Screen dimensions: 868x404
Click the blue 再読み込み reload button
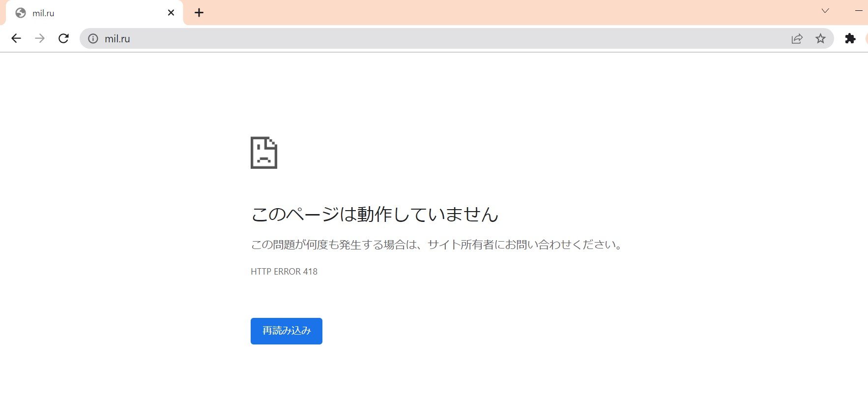coord(287,331)
